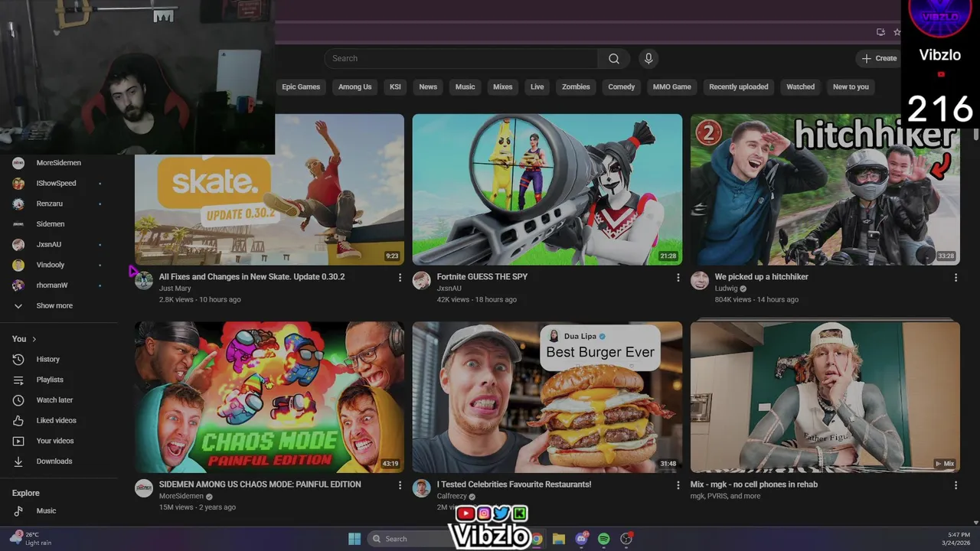Open title All Fixes and Changes in New Skate
This screenshot has width=980, height=551.
pos(252,277)
